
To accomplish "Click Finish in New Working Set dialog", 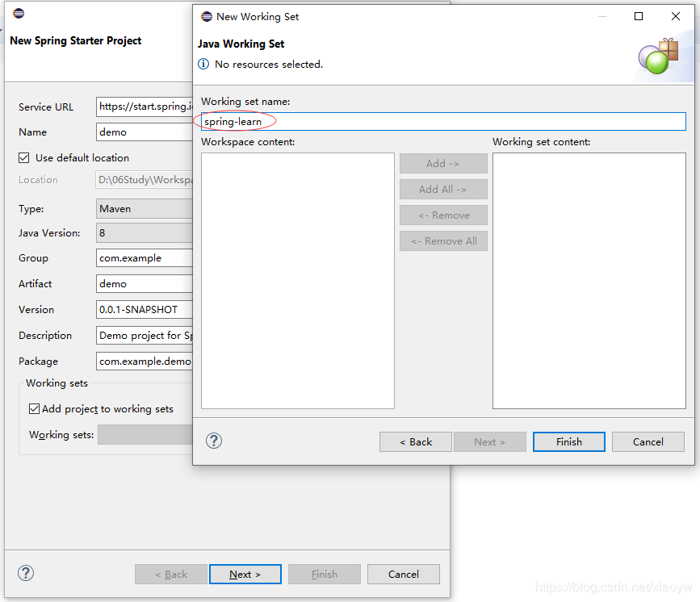I will pyautogui.click(x=568, y=441).
